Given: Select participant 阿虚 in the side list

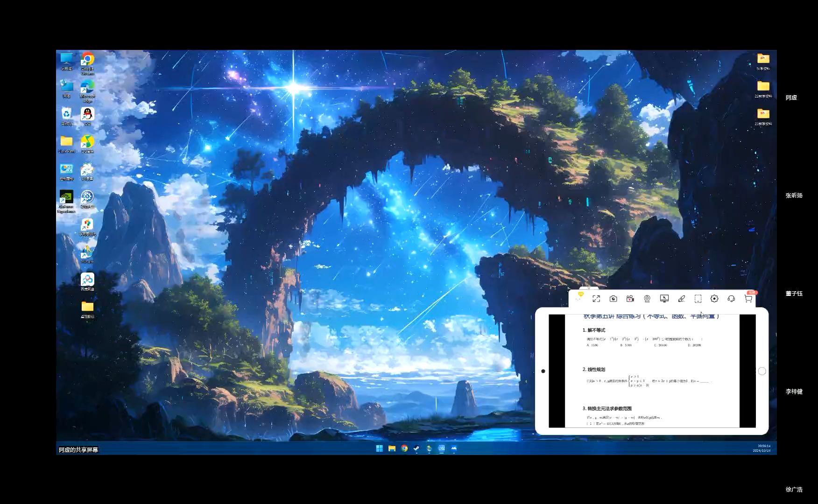Looking at the screenshot, I should tap(791, 98).
